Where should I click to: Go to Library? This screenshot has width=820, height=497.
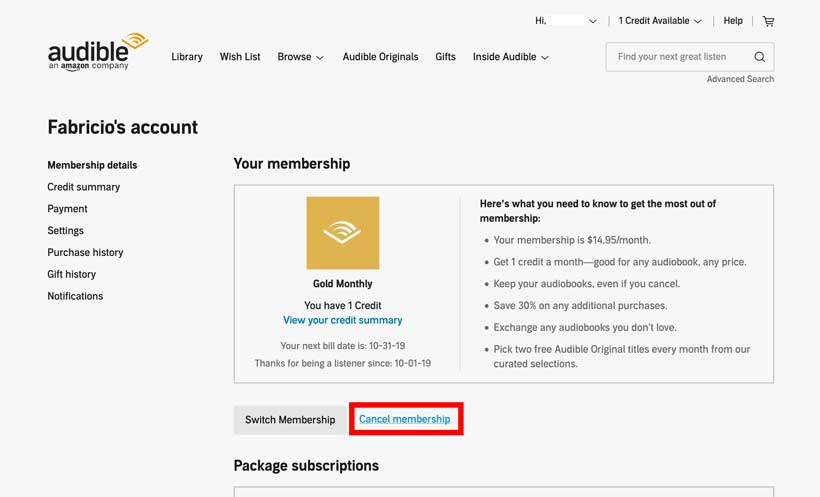coord(187,57)
